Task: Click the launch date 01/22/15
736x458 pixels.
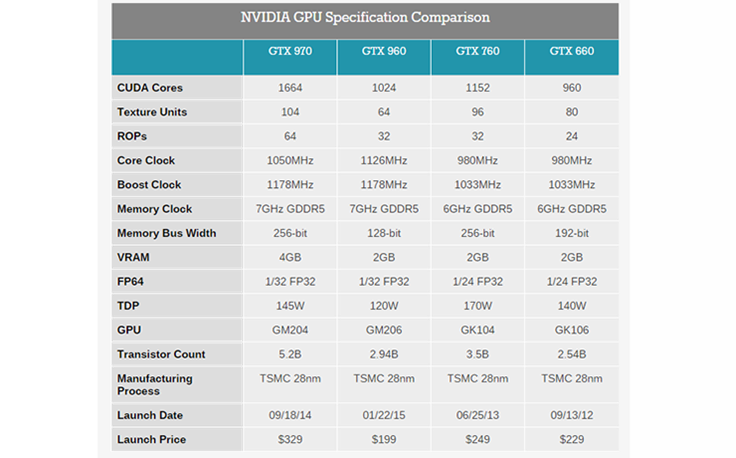Action: pos(384,415)
